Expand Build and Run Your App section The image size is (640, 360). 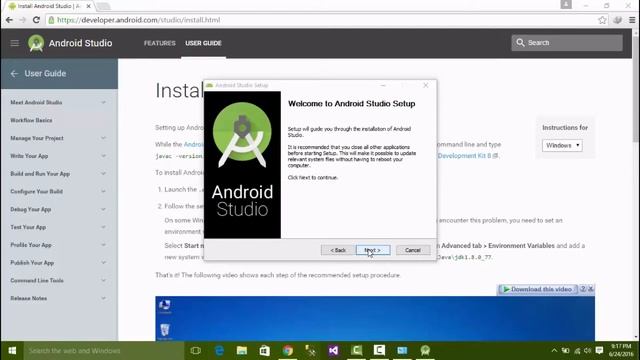[x=103, y=174]
